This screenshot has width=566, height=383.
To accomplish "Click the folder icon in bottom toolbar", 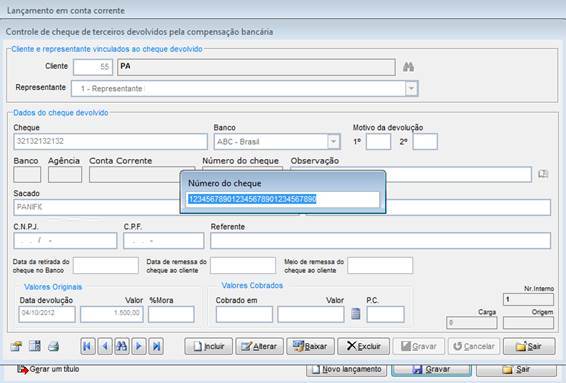I will click(x=16, y=347).
